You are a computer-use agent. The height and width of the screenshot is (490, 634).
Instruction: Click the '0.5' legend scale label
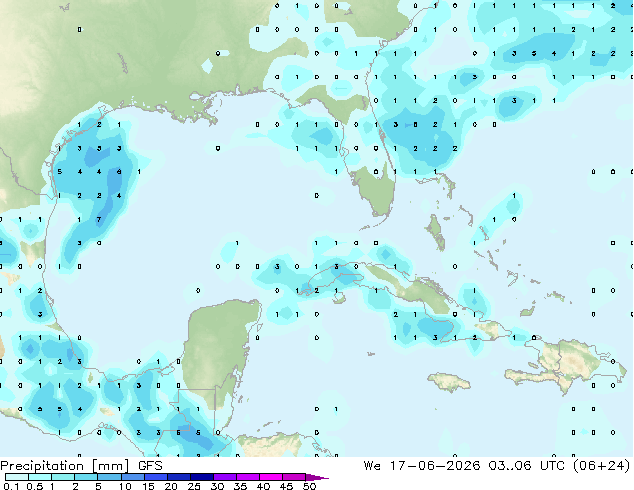35,486
